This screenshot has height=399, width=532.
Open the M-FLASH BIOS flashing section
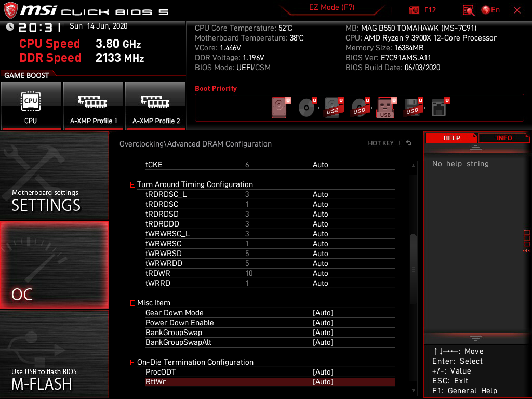click(54, 354)
